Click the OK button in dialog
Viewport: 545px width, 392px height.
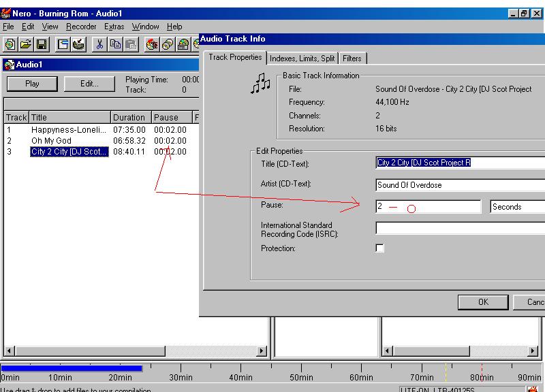[x=483, y=301]
